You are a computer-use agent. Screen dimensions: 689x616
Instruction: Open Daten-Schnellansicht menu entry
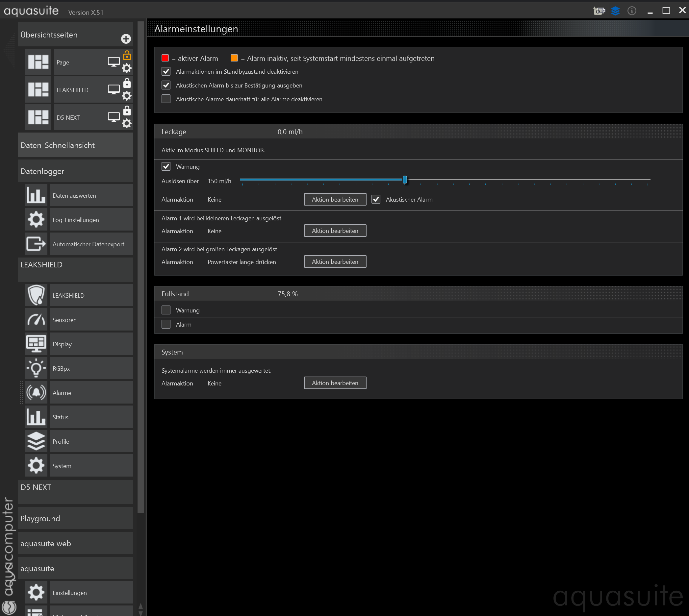pos(75,145)
